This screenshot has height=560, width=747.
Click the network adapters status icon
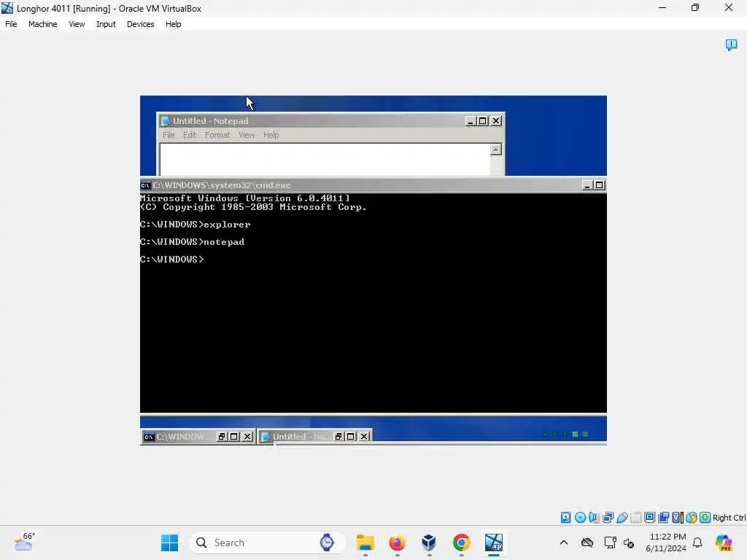click(x=608, y=518)
